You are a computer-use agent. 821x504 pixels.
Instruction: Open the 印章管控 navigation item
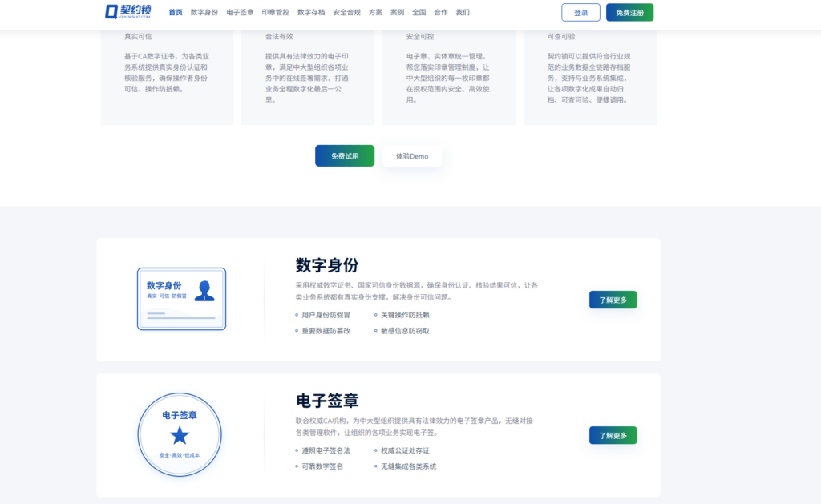(x=276, y=13)
